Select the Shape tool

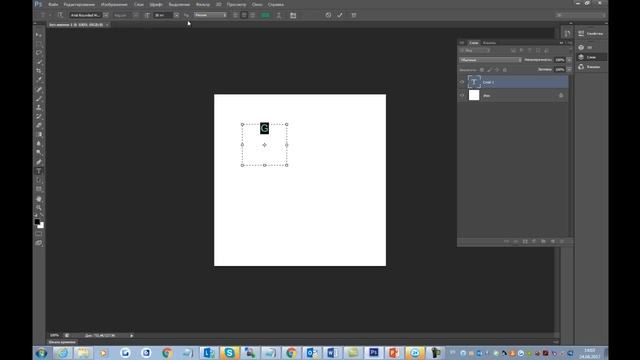(39, 189)
